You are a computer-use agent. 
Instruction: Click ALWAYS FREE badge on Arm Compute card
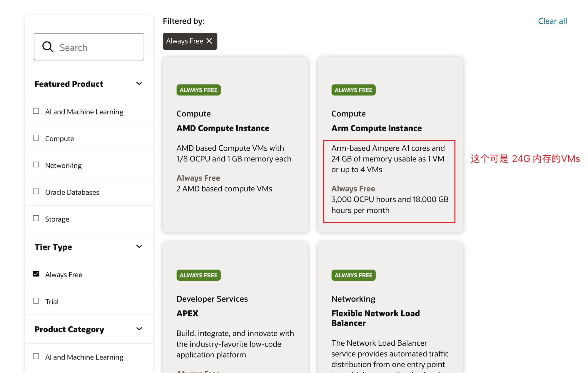[x=353, y=90]
